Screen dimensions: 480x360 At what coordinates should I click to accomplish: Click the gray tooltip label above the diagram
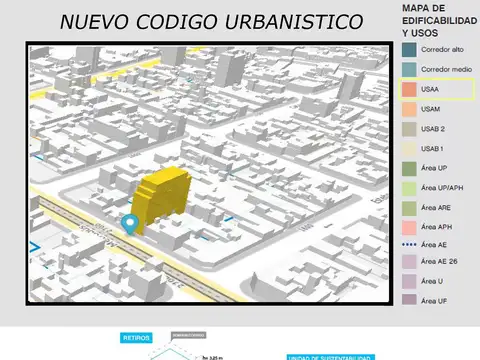189,335
